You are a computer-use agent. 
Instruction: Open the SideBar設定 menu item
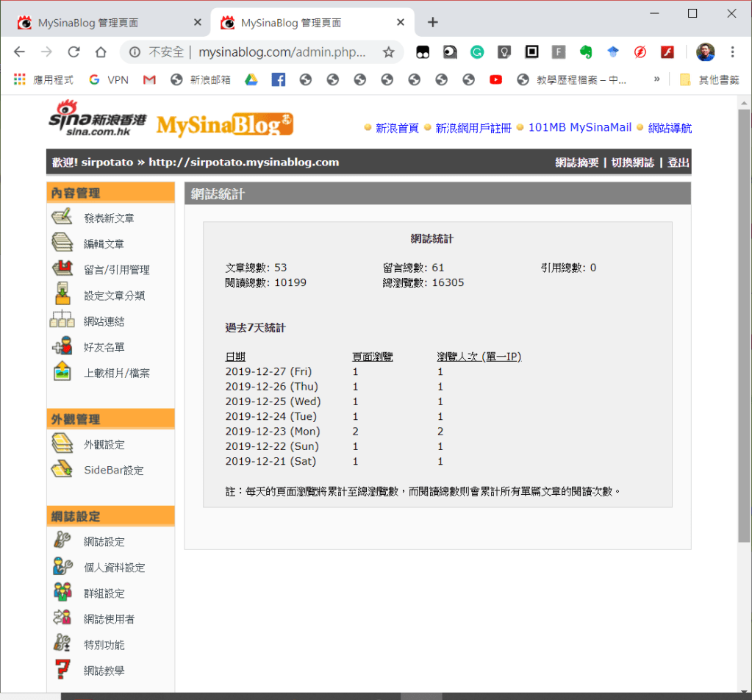pos(113,470)
